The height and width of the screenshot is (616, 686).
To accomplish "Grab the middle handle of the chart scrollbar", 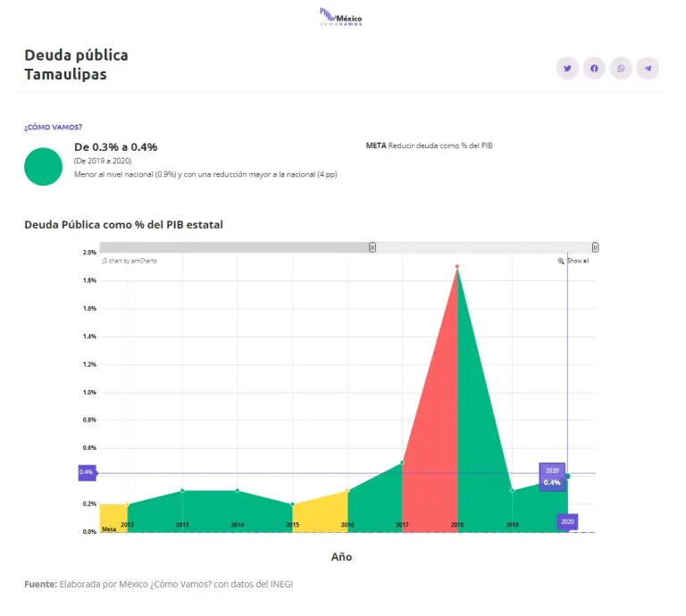I will 372,247.
